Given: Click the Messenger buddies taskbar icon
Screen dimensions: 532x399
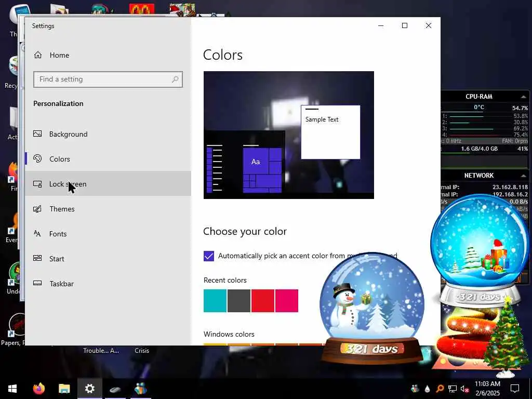Looking at the screenshot, I should click(x=140, y=389).
